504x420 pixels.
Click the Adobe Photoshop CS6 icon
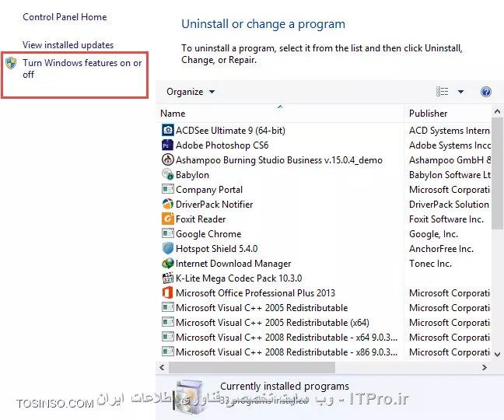pos(167,145)
